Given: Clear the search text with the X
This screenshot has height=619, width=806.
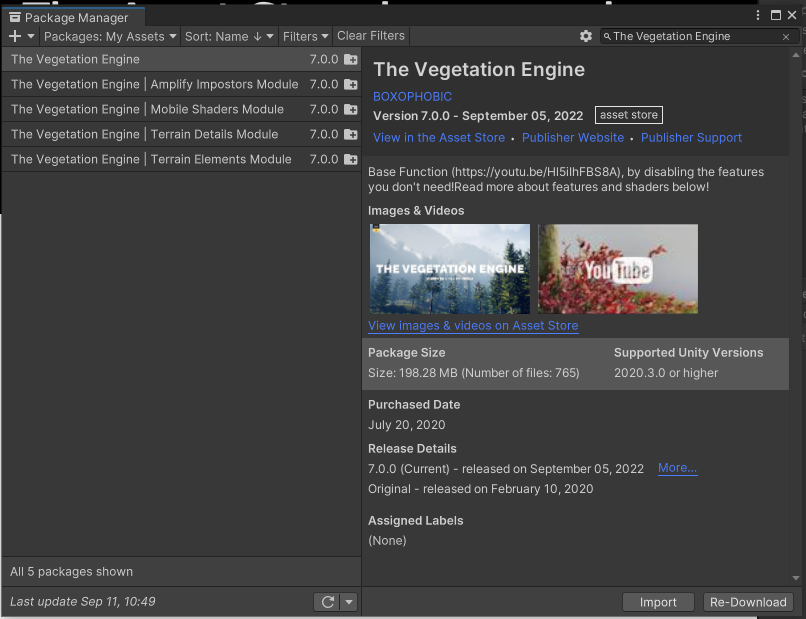Looking at the screenshot, I should (x=786, y=37).
